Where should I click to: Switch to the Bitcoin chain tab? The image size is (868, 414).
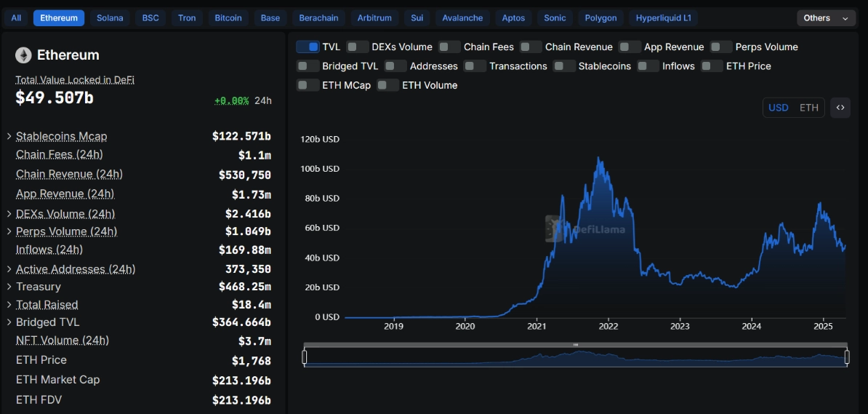coord(228,18)
